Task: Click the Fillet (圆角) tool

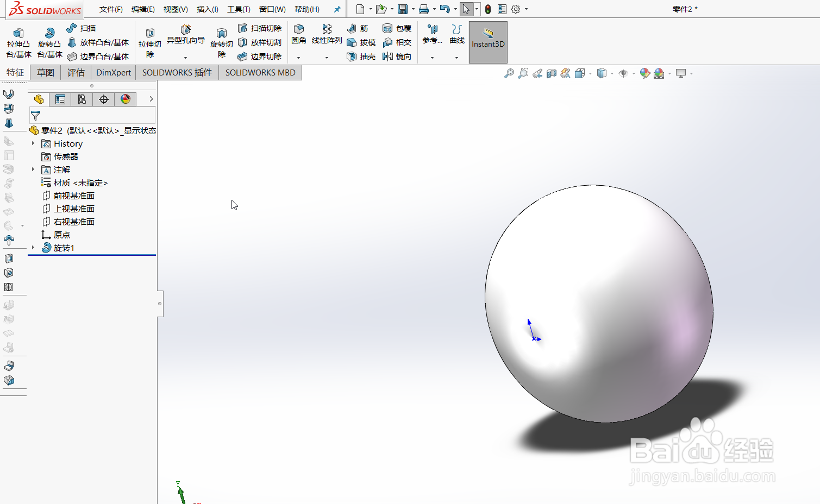Action: [x=299, y=34]
